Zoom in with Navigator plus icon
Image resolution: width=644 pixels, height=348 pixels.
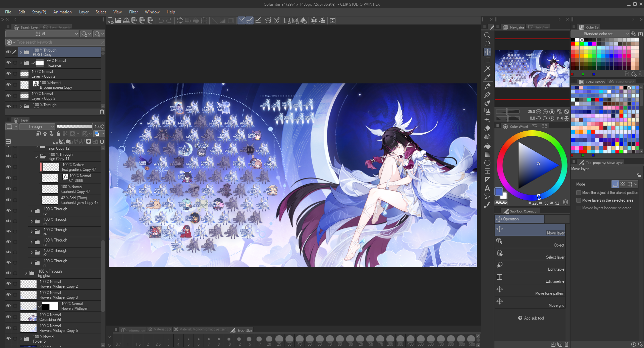pyautogui.click(x=545, y=112)
